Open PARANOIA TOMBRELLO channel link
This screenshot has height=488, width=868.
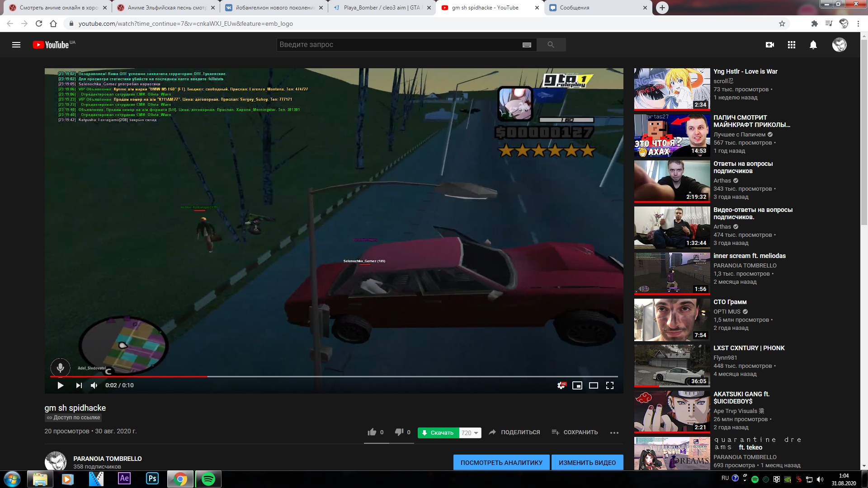pyautogui.click(x=108, y=459)
